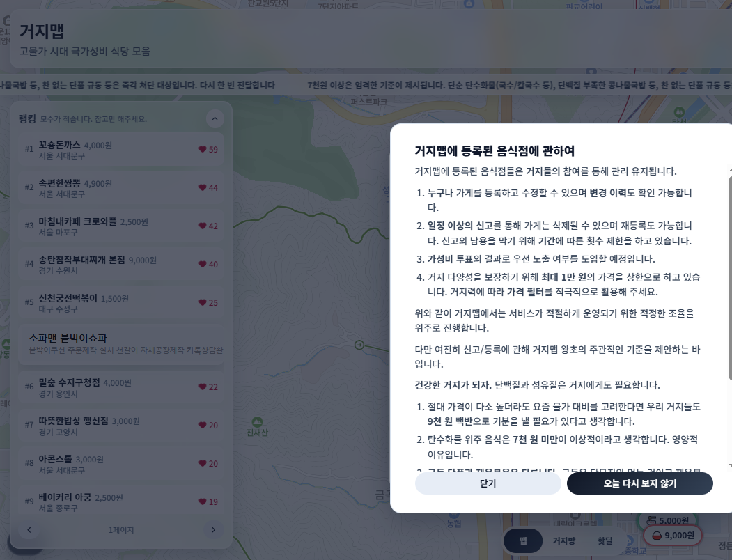Go to next ranking page arrow
732x560 pixels.
pyautogui.click(x=213, y=529)
